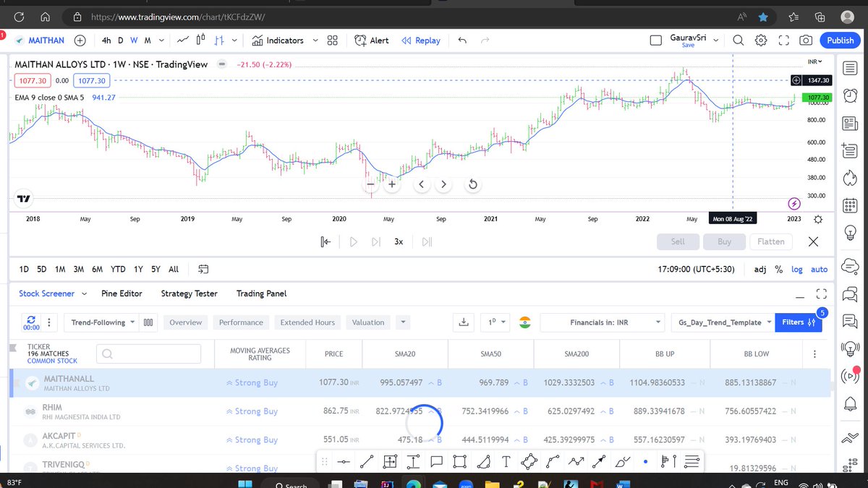Open notifications bell icon in right sidebar

tap(850, 403)
